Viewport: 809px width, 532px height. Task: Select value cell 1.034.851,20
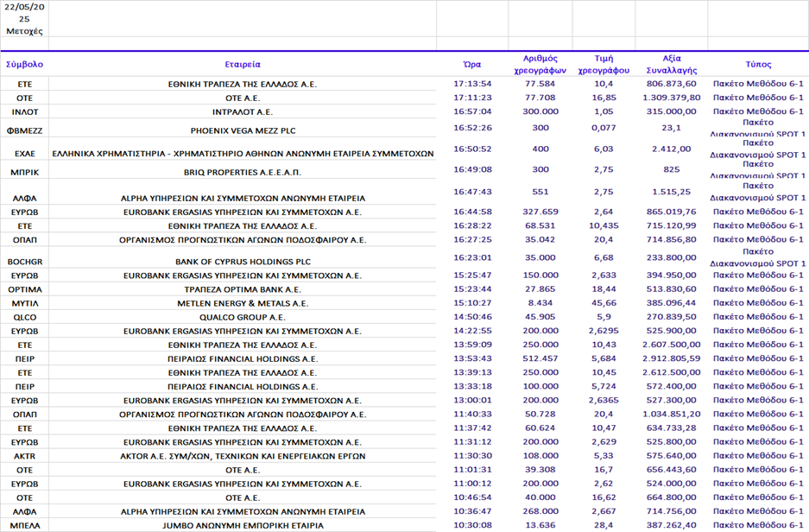pyautogui.click(x=671, y=415)
